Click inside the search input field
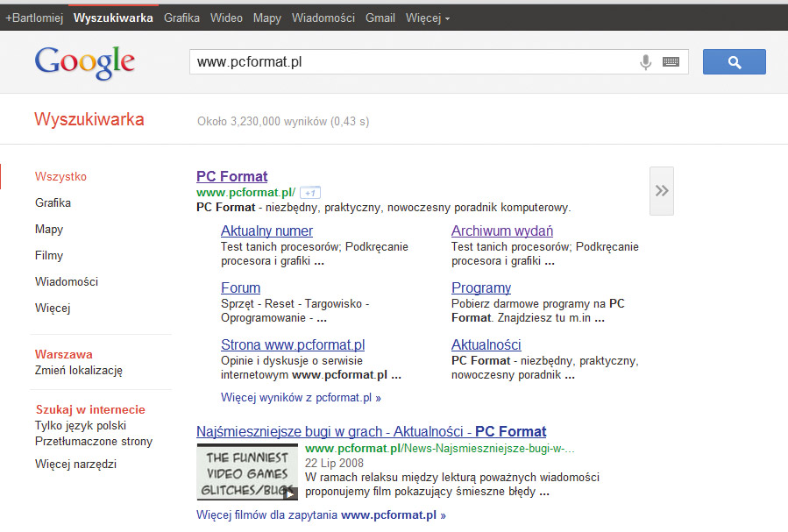This screenshot has width=788, height=532. [394, 61]
